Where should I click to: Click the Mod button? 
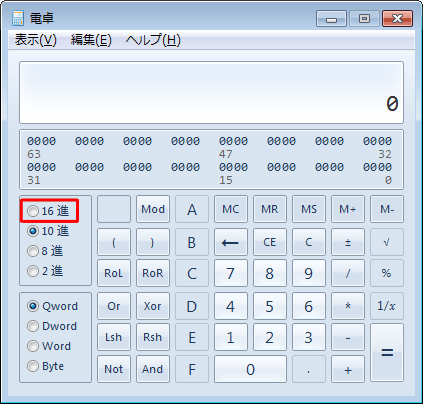(x=153, y=209)
